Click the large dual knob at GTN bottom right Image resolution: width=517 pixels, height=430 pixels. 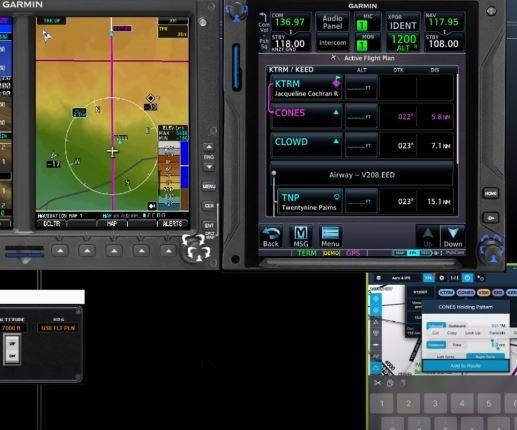click(492, 250)
